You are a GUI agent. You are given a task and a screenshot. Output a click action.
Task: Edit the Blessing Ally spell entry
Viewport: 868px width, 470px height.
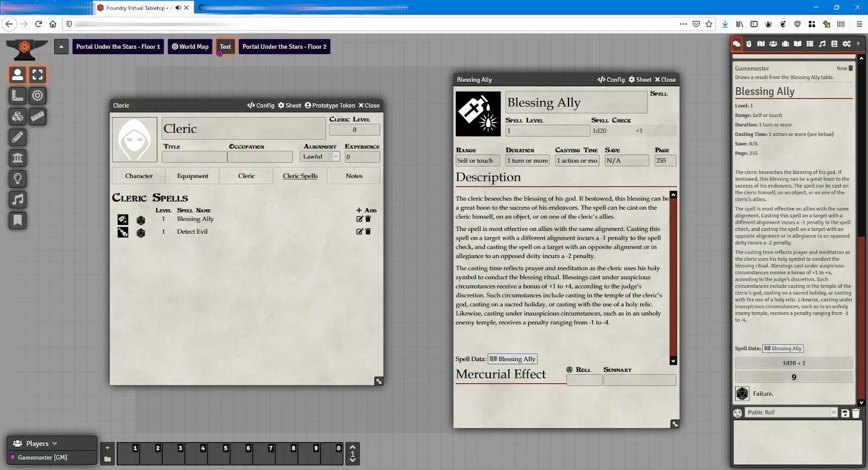click(x=359, y=219)
